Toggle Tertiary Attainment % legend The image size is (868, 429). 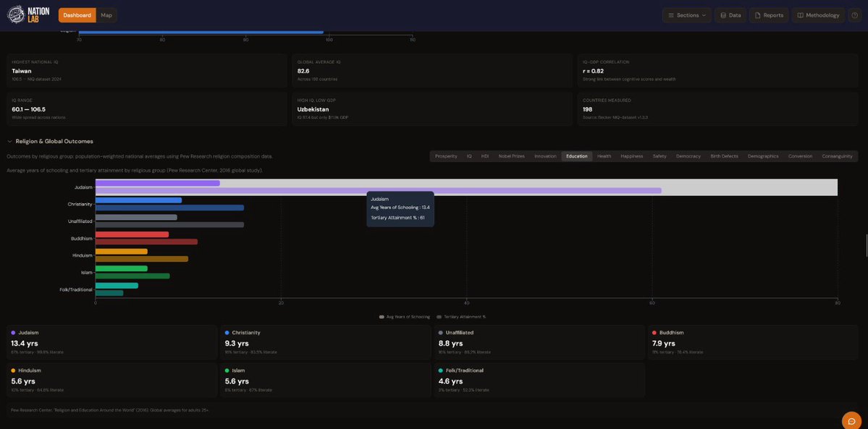[461, 317]
